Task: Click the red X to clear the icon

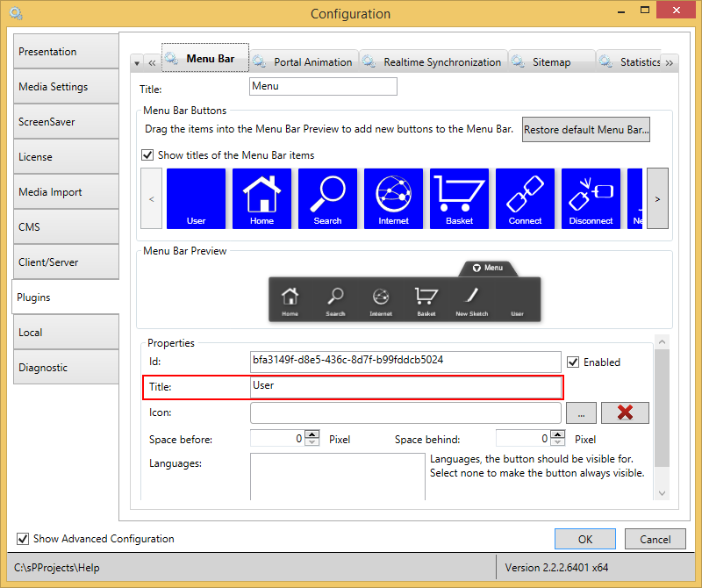Action: [625, 412]
